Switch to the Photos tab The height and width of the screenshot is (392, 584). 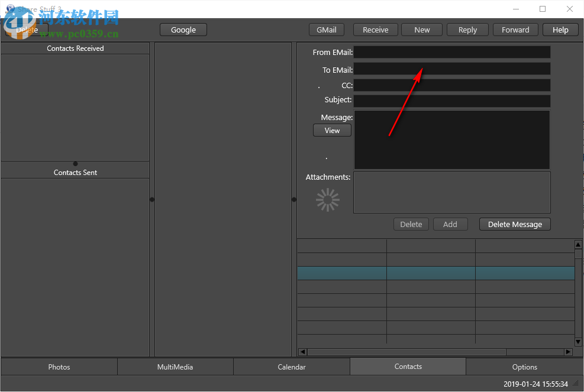(59, 367)
